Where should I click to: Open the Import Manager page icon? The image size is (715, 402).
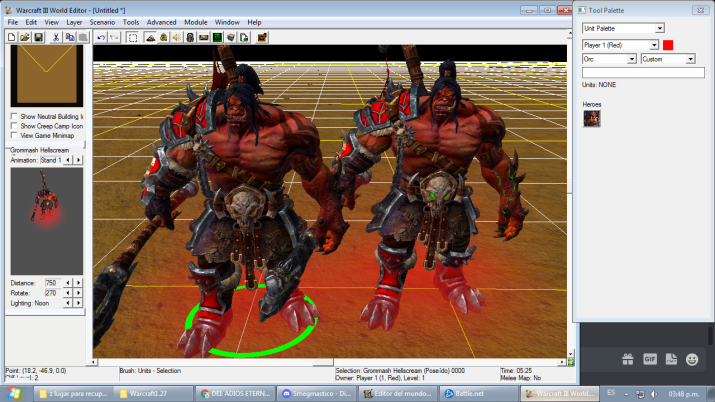pyautogui.click(x=244, y=37)
